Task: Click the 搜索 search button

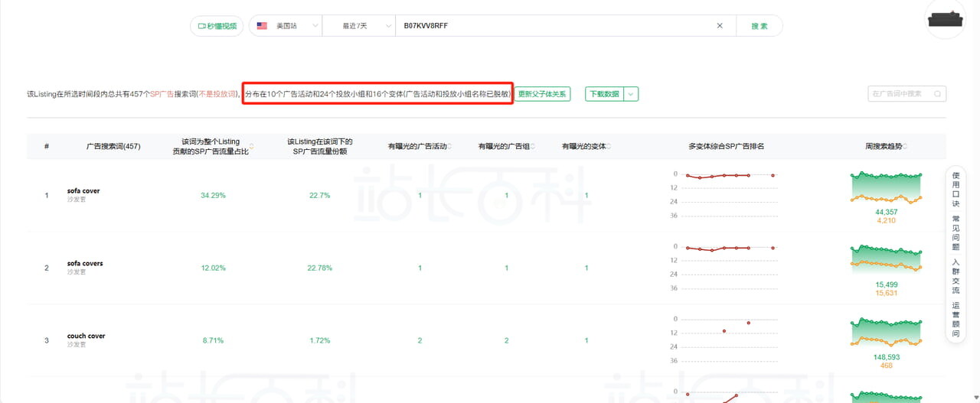Action: [759, 26]
